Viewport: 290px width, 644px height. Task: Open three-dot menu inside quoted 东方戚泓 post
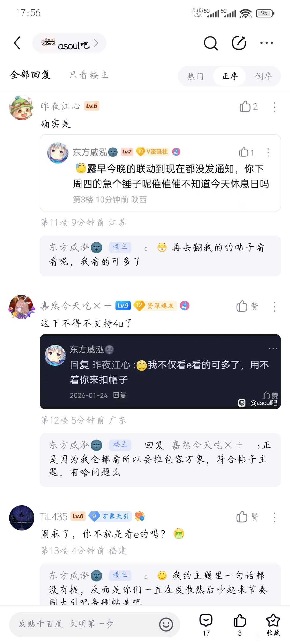[x=268, y=152]
